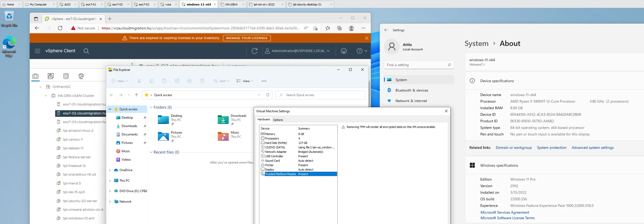The height and width of the screenshot is (224, 644).
Task: Open the vSphere feedback smiley icon
Action: pyautogui.click(x=344, y=51)
